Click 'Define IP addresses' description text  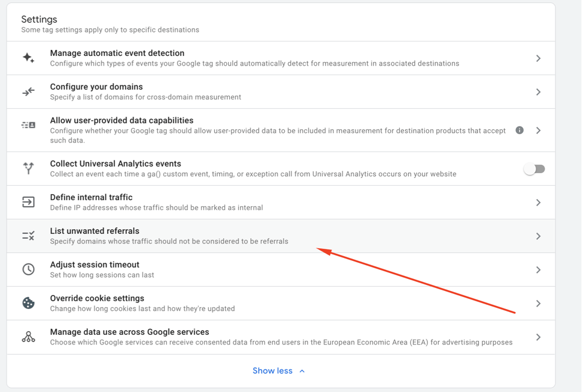(156, 207)
